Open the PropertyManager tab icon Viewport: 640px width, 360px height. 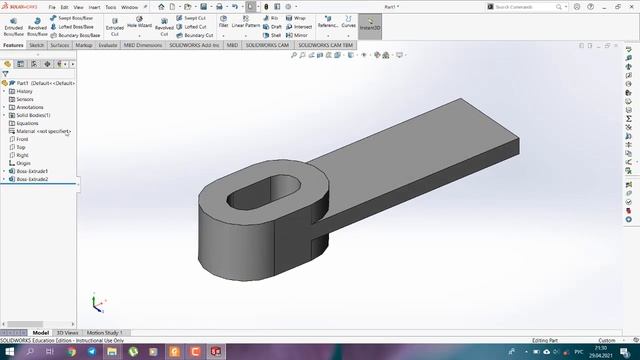(20, 64)
